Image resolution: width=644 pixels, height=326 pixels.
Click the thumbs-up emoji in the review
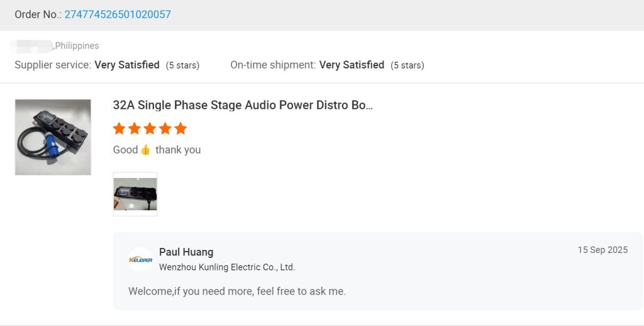coord(145,150)
